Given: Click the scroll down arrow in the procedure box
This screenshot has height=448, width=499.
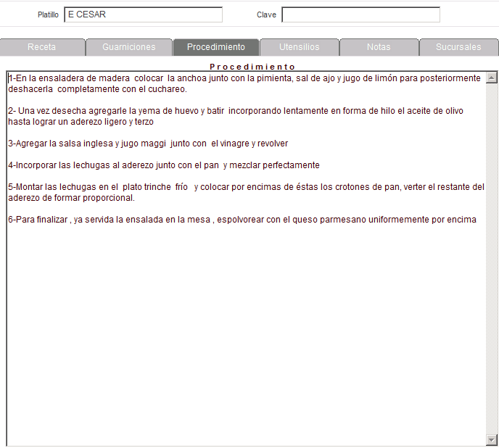Looking at the screenshot, I should pyautogui.click(x=491, y=440).
